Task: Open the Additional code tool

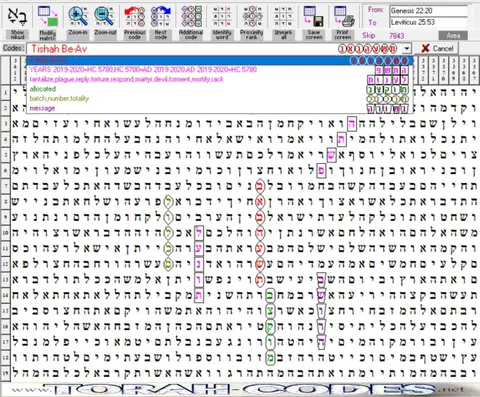Action: pyautogui.click(x=191, y=22)
